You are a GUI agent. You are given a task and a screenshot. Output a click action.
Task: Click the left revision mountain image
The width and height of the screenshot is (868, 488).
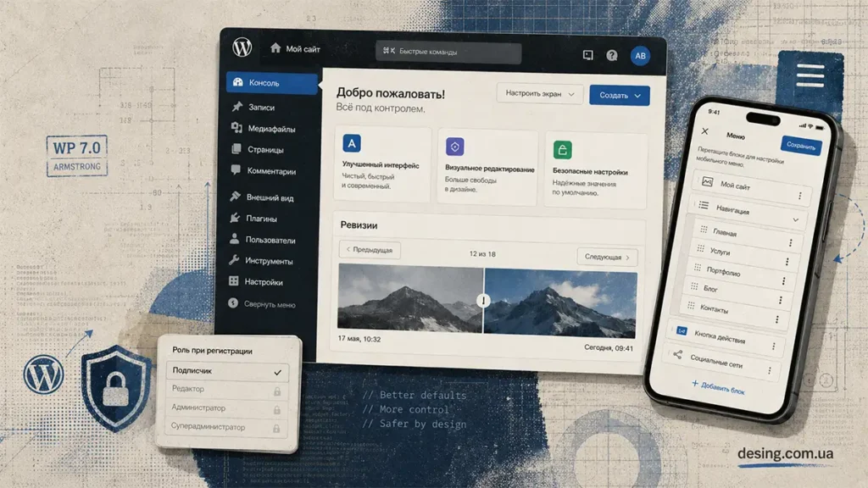[x=410, y=297]
